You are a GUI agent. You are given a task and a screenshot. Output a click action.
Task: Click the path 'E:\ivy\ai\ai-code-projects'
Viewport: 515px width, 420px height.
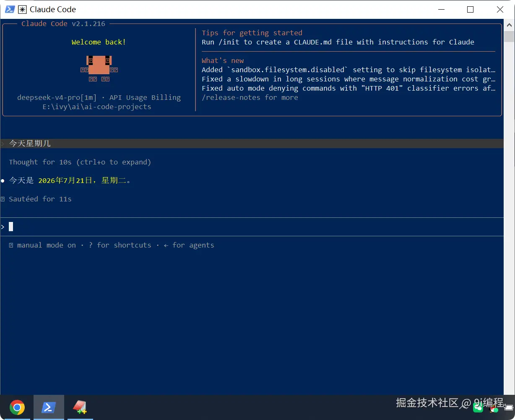(x=97, y=107)
